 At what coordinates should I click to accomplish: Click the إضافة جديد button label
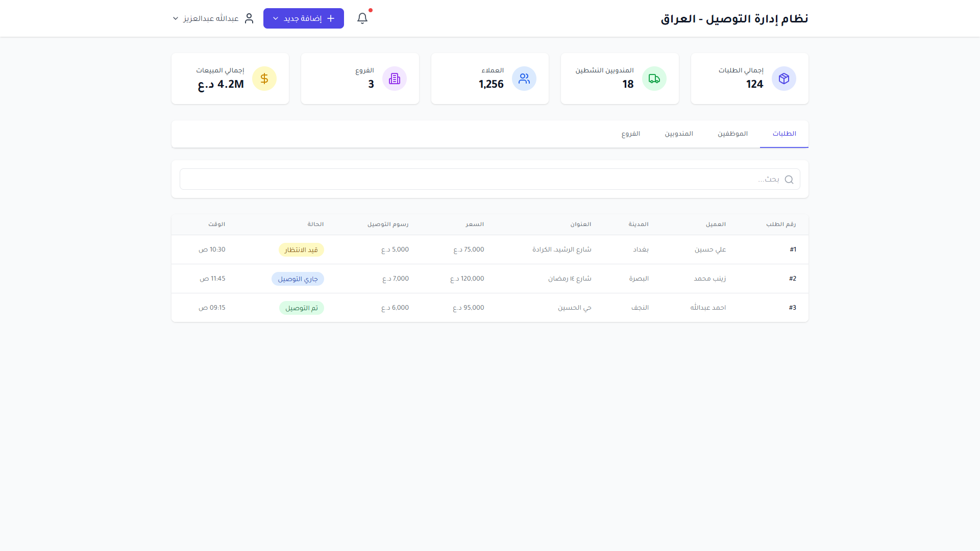(303, 18)
